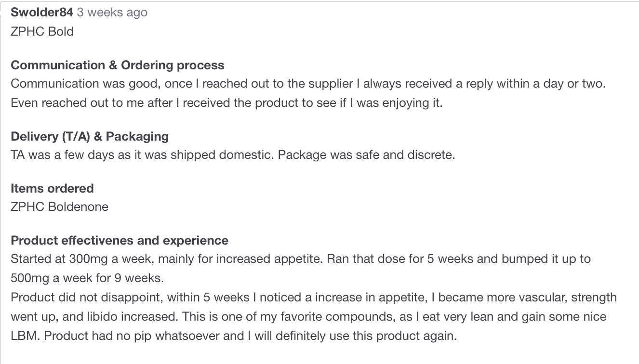This screenshot has height=364, width=639.
Task: Click the "Communication & Ordering process" heading
Action: coord(117,65)
